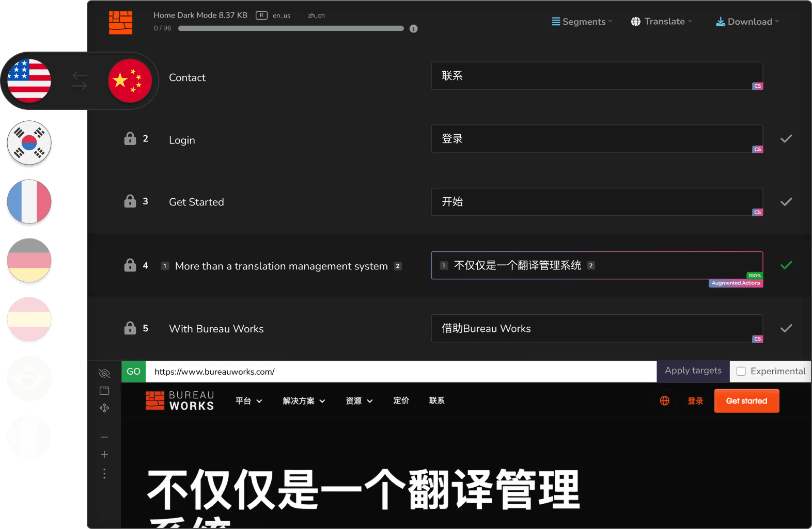Edit the 开始 translation field
Viewport: 812px width, 529px height.
(597, 202)
